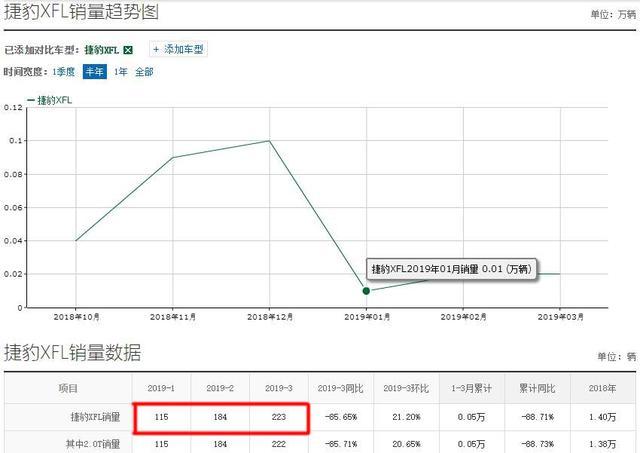Click the 添加车型 button
The image size is (640, 453).
point(178,49)
